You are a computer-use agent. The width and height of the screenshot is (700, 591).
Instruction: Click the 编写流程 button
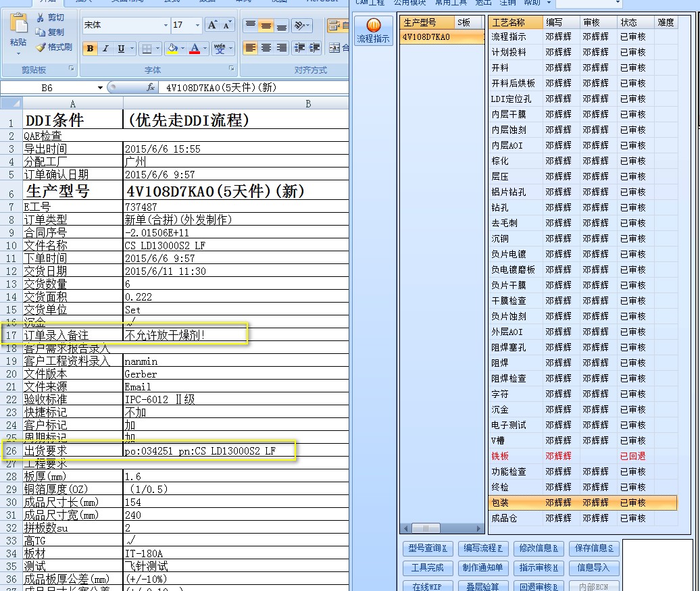[x=482, y=548]
